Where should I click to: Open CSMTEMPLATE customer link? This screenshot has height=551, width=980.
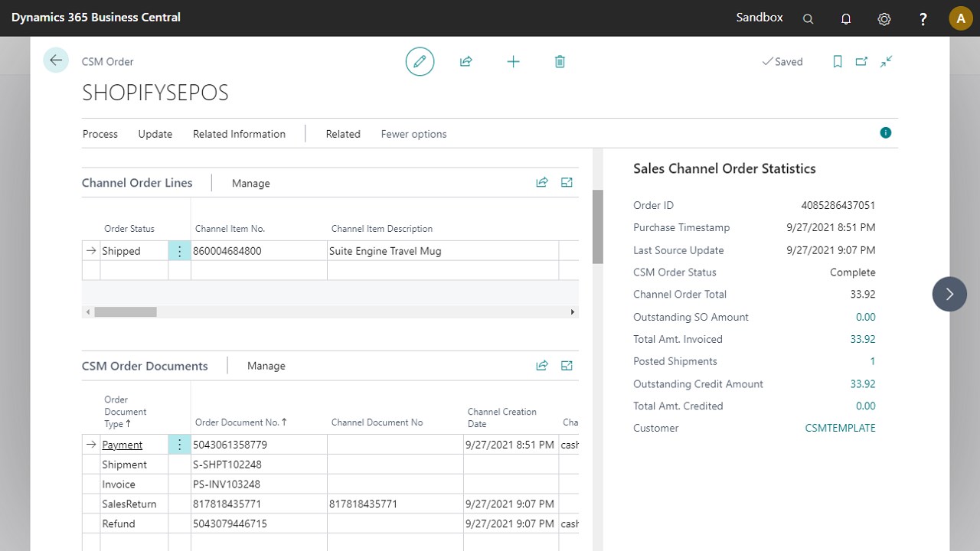pyautogui.click(x=840, y=428)
